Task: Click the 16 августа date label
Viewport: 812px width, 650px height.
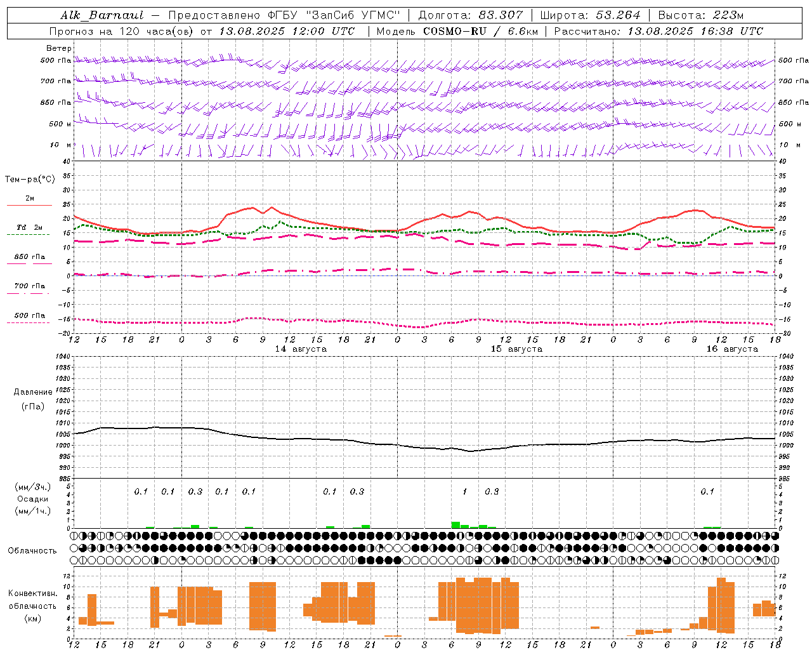Action: (732, 349)
